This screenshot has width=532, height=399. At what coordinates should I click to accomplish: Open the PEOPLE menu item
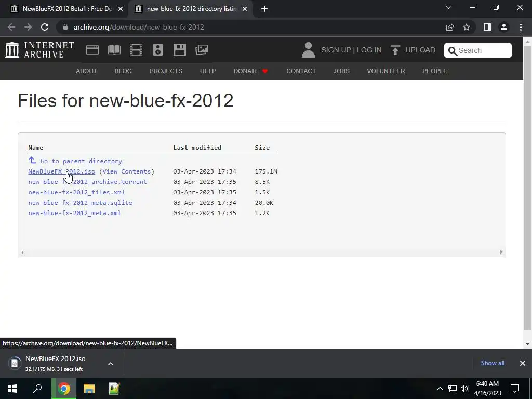[x=435, y=71]
